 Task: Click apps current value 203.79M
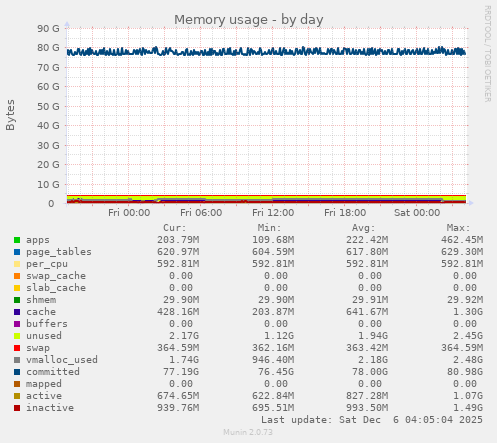coord(178,240)
